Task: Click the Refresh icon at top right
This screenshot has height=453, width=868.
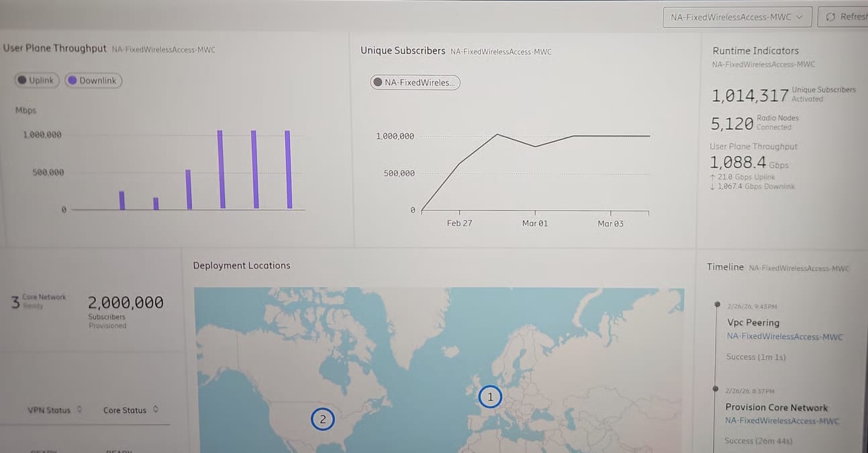Action: (x=830, y=17)
